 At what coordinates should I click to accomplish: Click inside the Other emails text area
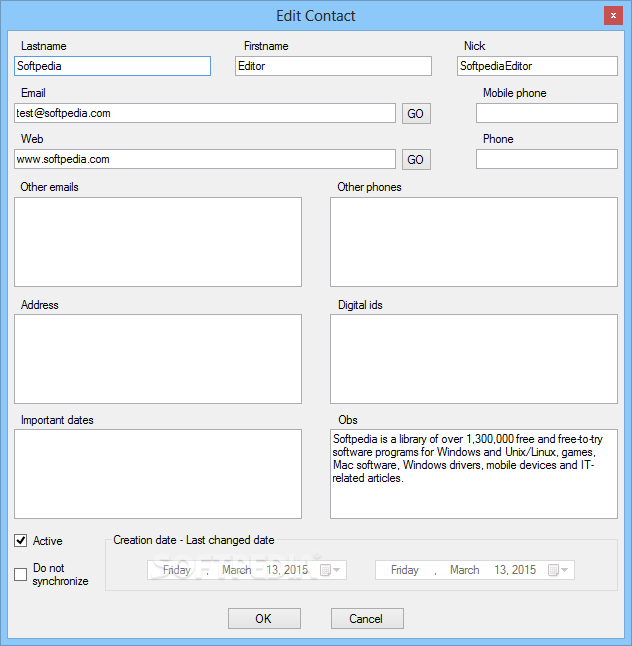(158, 242)
